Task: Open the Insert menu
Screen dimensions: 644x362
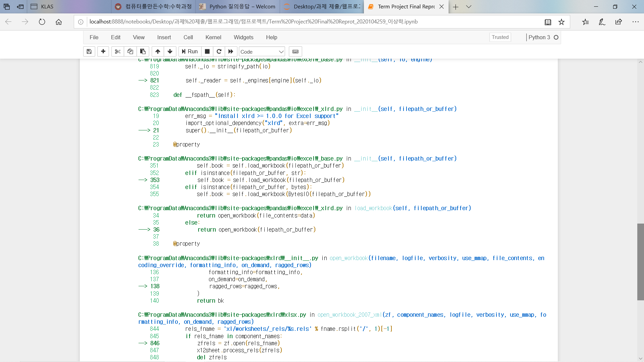Action: pyautogui.click(x=164, y=37)
